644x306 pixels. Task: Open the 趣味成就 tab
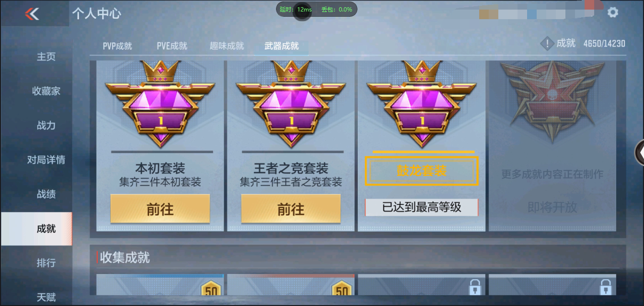point(227,46)
